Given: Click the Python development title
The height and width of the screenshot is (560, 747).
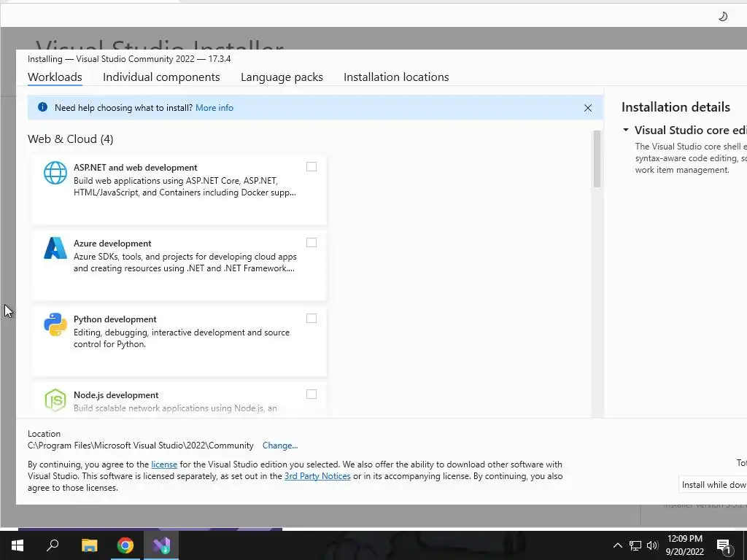Looking at the screenshot, I should [x=115, y=319].
